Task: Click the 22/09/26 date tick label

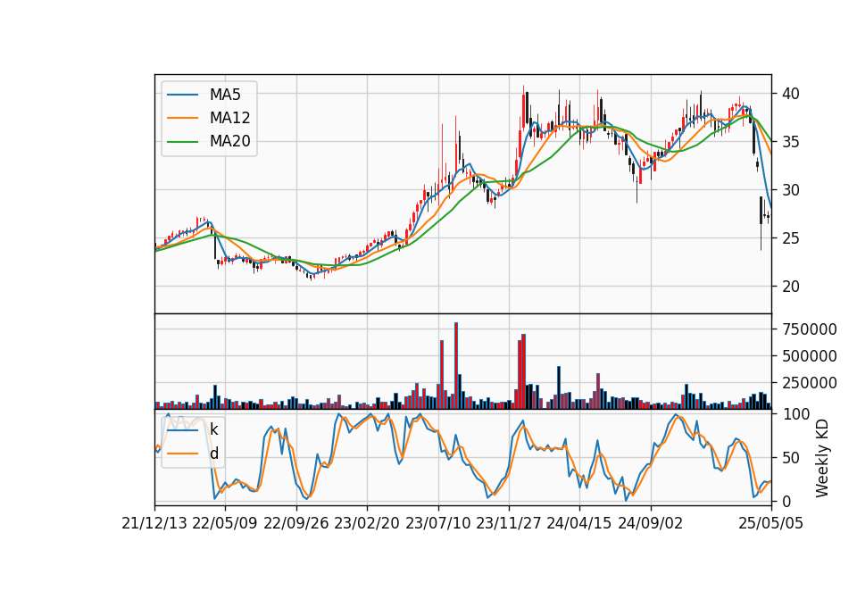Action: pos(295,523)
